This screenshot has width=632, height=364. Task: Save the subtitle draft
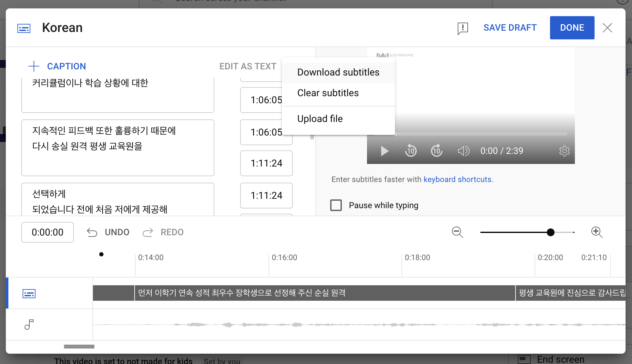pos(510,28)
